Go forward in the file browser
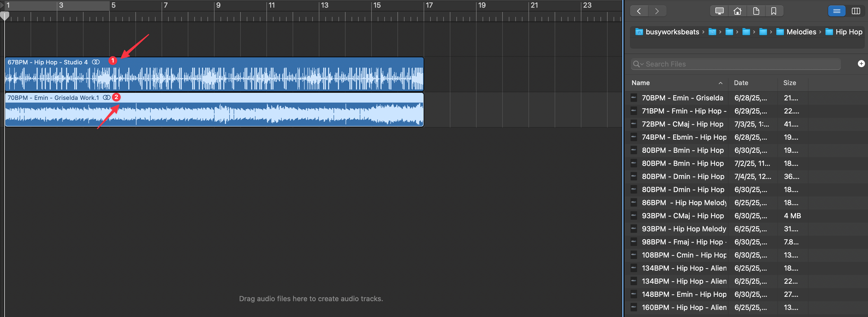Image resolution: width=868 pixels, height=317 pixels. click(x=657, y=11)
